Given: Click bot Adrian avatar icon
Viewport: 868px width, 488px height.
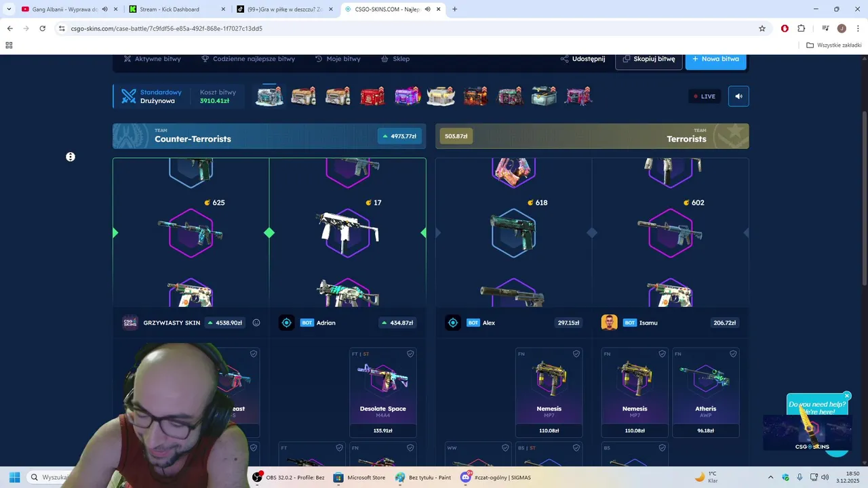Looking at the screenshot, I should pyautogui.click(x=286, y=323).
